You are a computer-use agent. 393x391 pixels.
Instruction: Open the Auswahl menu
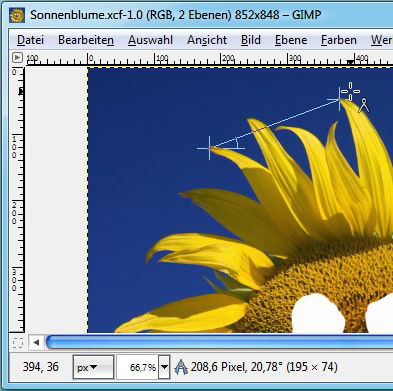[x=150, y=40]
